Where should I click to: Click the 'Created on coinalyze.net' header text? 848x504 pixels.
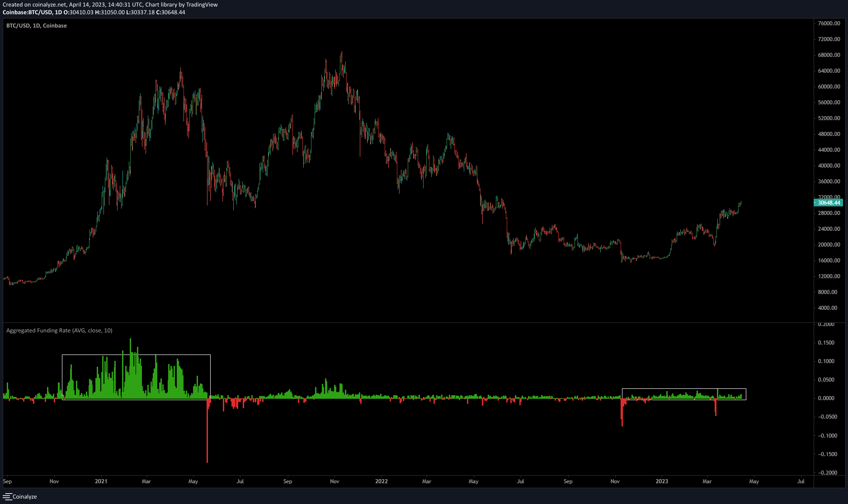(x=110, y=5)
